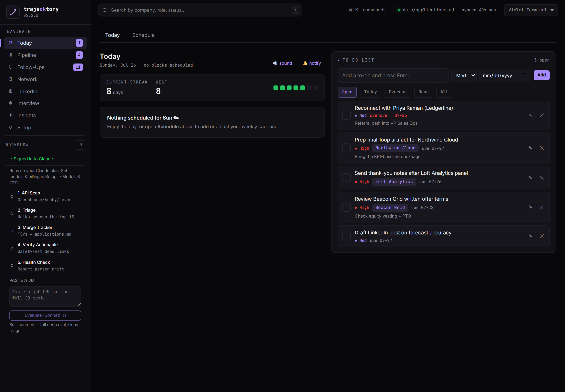The width and height of the screenshot is (565, 392).
Task: Check off Draft LinkedIn post on forecast accuracy
Action: pyautogui.click(x=346, y=236)
